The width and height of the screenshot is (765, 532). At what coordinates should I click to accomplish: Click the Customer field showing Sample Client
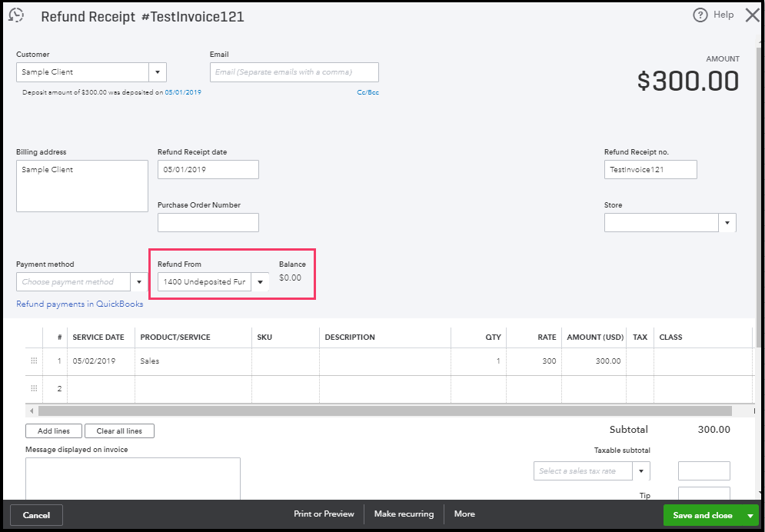[x=82, y=72]
